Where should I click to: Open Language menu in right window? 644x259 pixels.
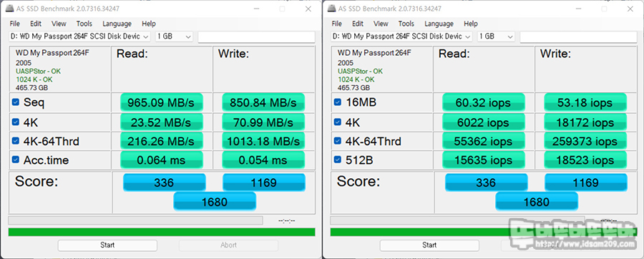(x=439, y=24)
